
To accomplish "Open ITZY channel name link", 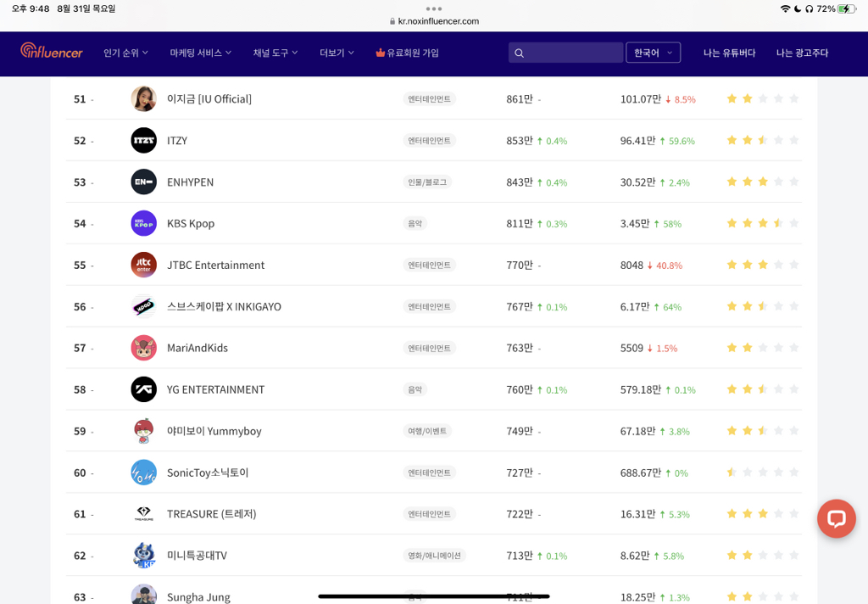I will (177, 141).
